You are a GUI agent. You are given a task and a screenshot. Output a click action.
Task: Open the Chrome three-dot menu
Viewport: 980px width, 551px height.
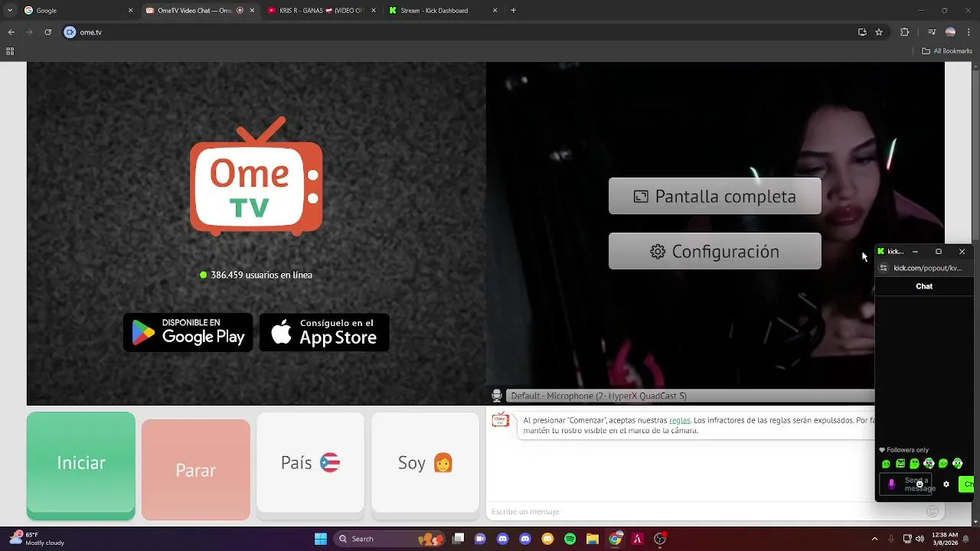point(969,32)
